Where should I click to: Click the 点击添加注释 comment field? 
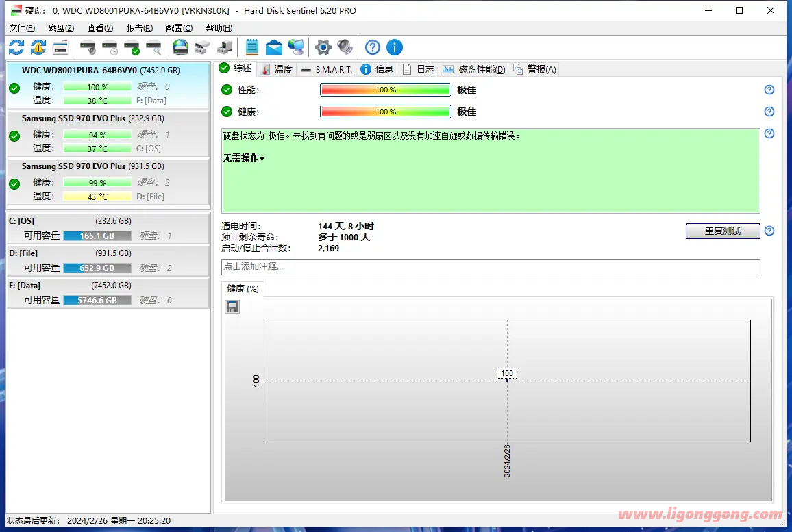pos(491,267)
